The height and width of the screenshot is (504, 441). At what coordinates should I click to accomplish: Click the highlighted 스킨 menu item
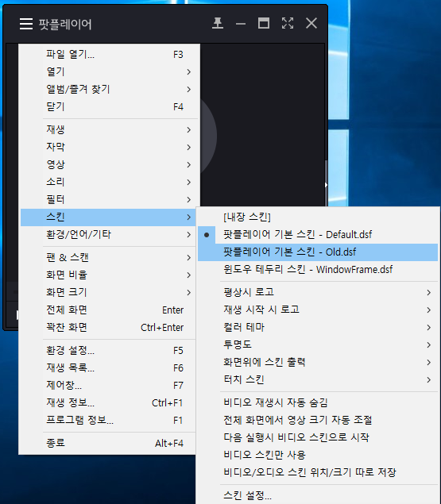click(110, 217)
